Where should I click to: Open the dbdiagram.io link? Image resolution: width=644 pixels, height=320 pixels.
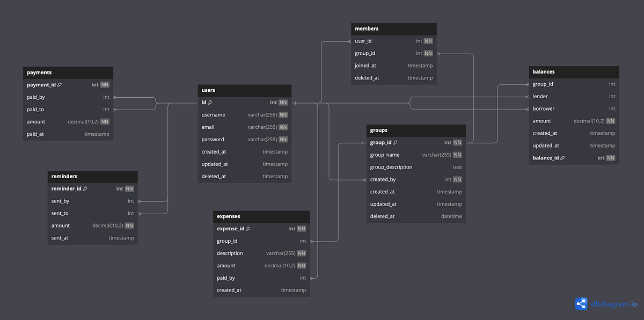click(x=611, y=304)
